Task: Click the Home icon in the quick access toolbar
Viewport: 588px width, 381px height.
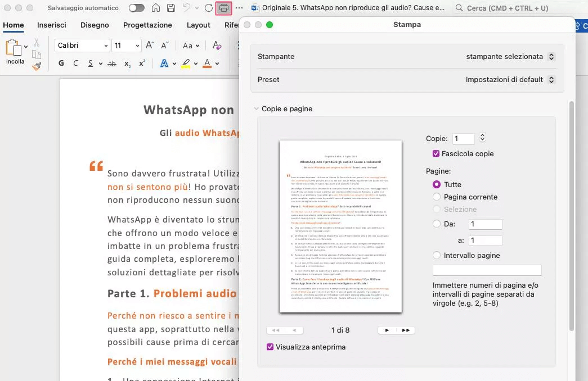Action: (156, 8)
